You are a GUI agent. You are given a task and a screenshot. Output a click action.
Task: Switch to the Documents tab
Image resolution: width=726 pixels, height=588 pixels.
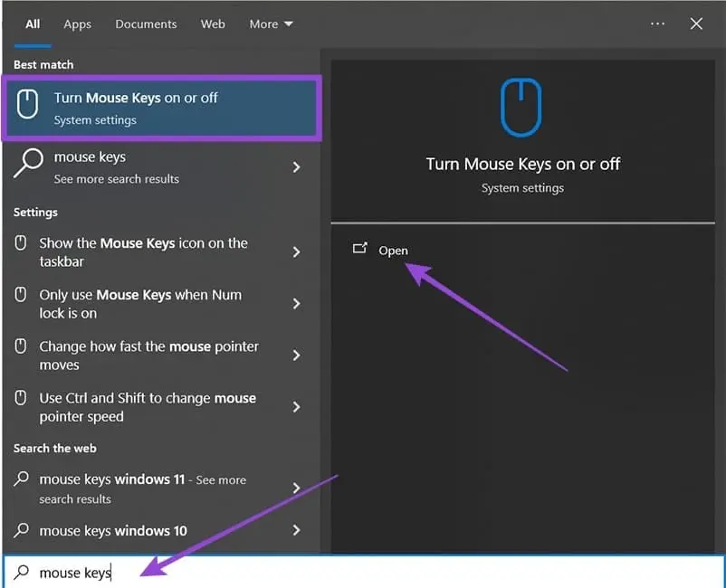[145, 24]
